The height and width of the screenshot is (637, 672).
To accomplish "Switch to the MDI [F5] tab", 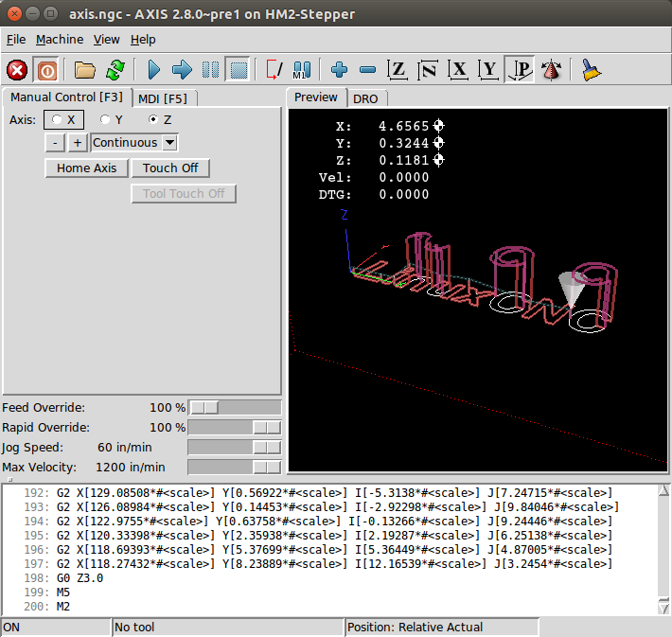I will (164, 97).
